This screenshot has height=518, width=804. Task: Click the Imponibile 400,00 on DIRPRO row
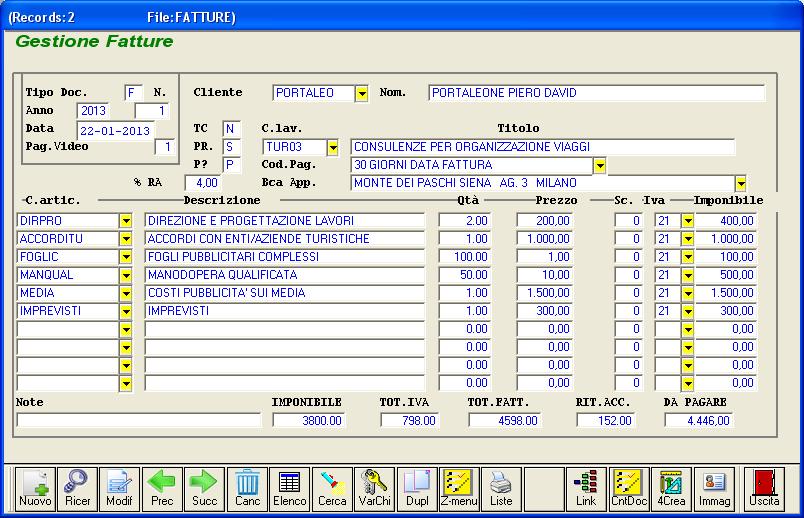726,221
